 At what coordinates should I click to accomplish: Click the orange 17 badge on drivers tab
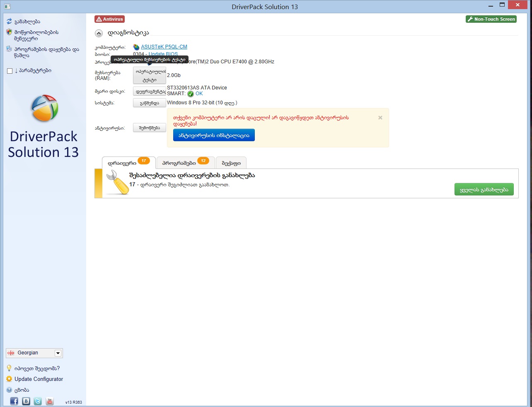coord(144,161)
